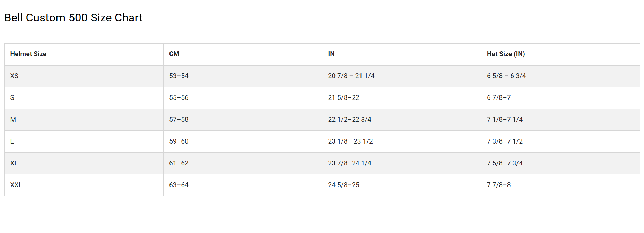Click the Bell Custom 500 Size Chart heading
This screenshot has height=233, width=644.
pyautogui.click(x=73, y=18)
